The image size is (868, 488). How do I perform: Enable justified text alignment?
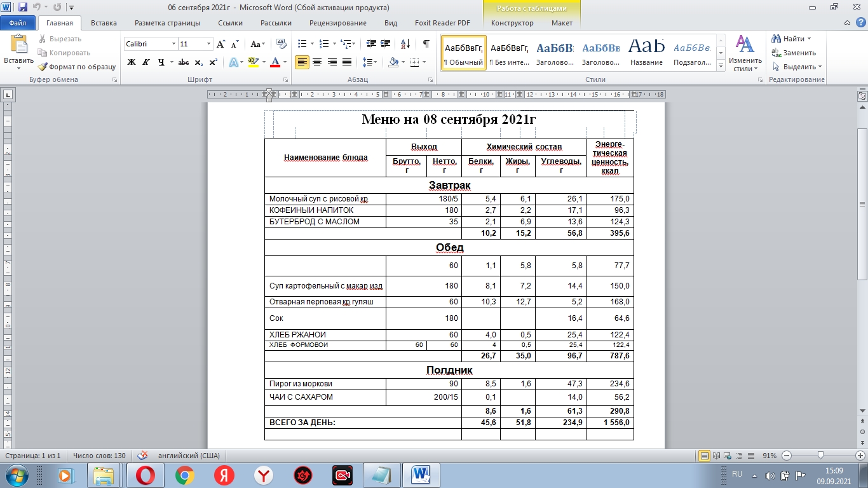pyautogui.click(x=347, y=62)
